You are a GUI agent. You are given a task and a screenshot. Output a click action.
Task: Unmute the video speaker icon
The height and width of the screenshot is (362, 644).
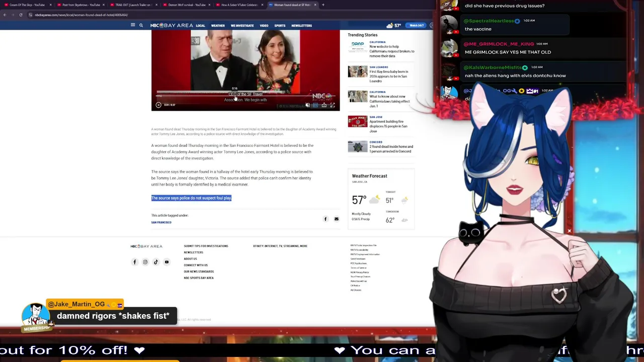(307, 105)
